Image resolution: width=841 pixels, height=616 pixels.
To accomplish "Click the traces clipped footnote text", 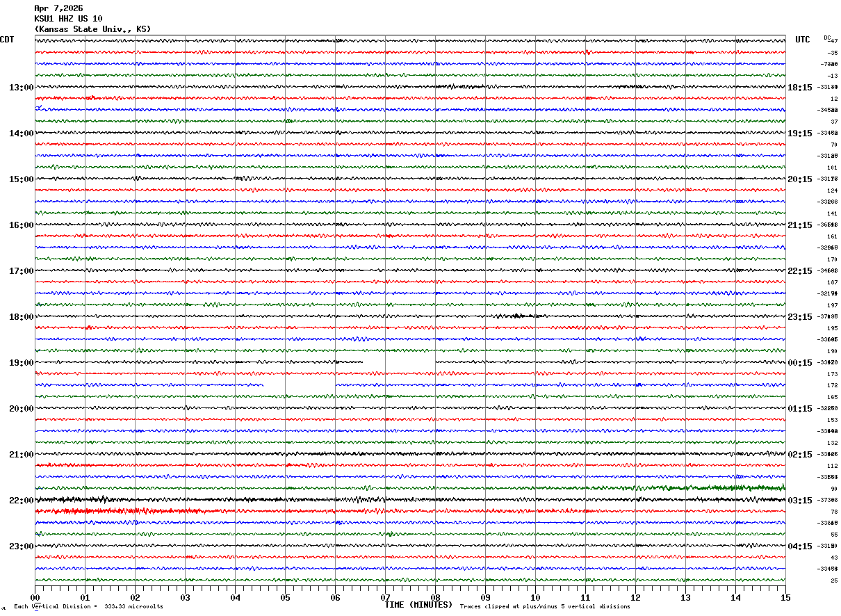I will (545, 606).
